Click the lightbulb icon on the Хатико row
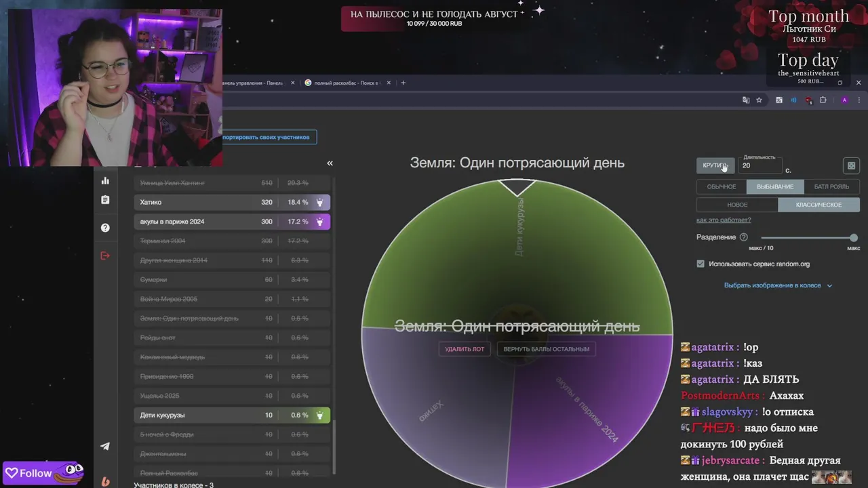 pyautogui.click(x=320, y=202)
